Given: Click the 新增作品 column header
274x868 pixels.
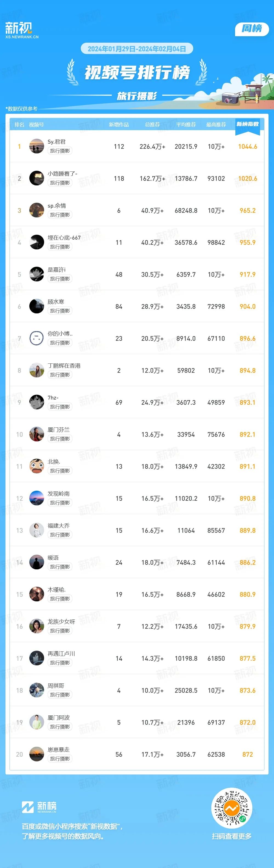Looking at the screenshot, I should pos(119,125).
